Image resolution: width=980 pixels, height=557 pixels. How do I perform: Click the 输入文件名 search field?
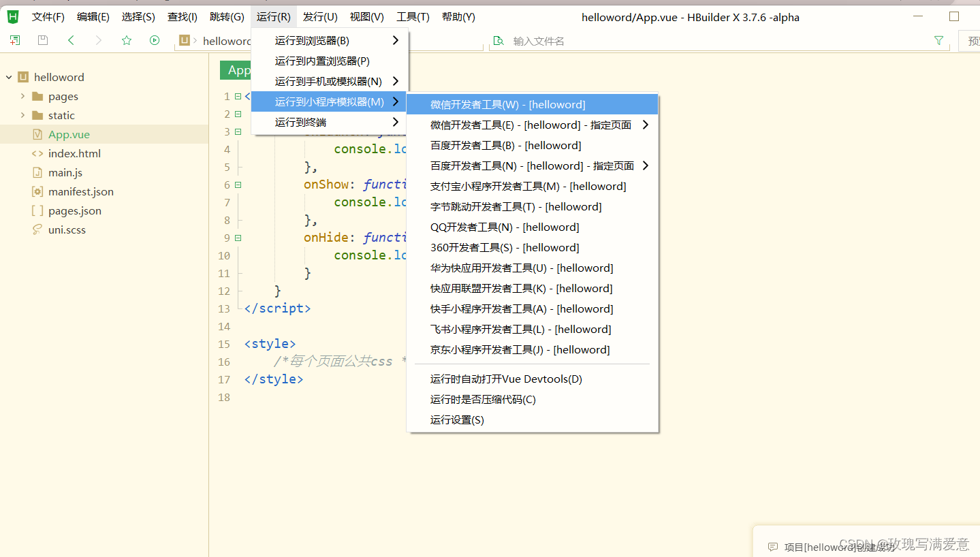coord(720,41)
